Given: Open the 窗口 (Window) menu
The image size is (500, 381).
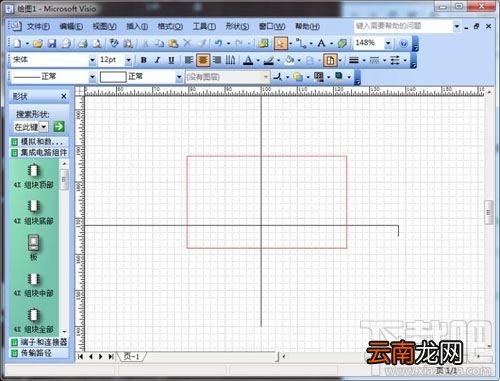Looking at the screenshot, I should 272,26.
